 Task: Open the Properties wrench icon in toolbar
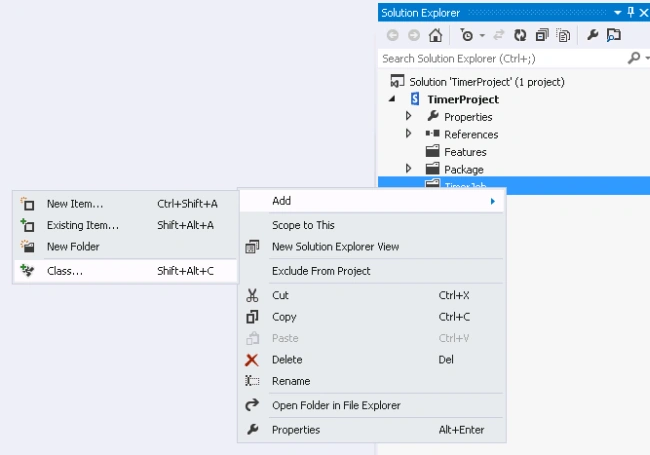point(592,35)
